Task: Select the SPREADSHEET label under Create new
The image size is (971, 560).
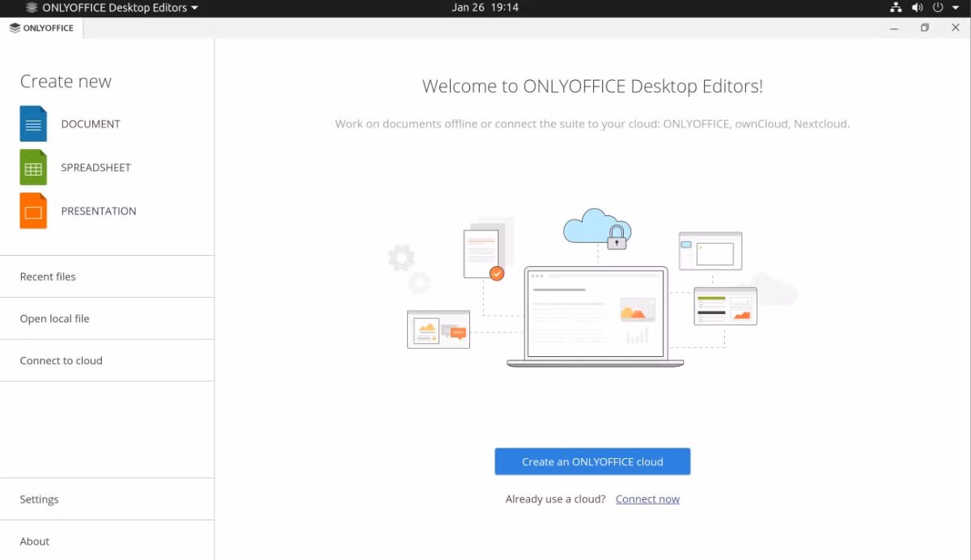Action: pos(95,168)
